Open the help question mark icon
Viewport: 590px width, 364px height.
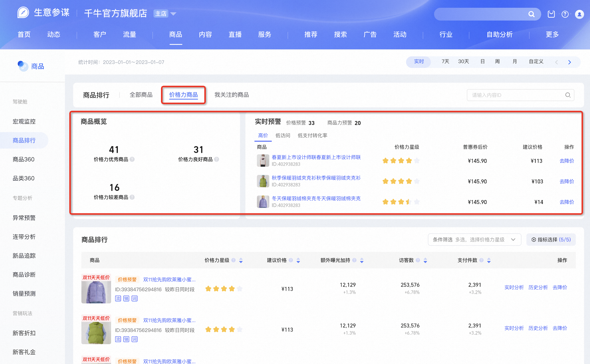tap(565, 14)
